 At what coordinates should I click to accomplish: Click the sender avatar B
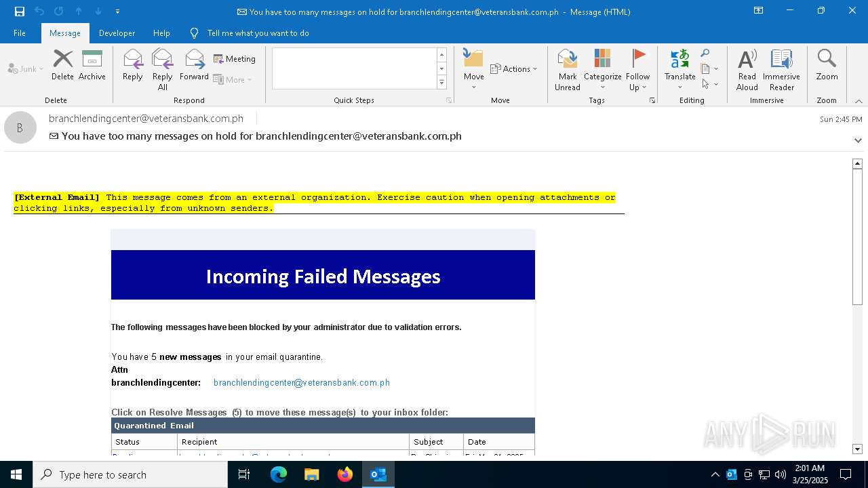(20, 127)
